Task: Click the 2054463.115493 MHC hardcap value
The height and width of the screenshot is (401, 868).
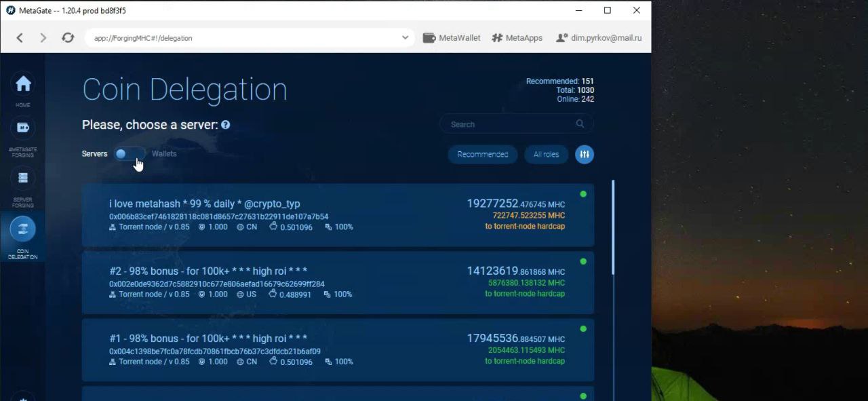Action: click(x=526, y=350)
